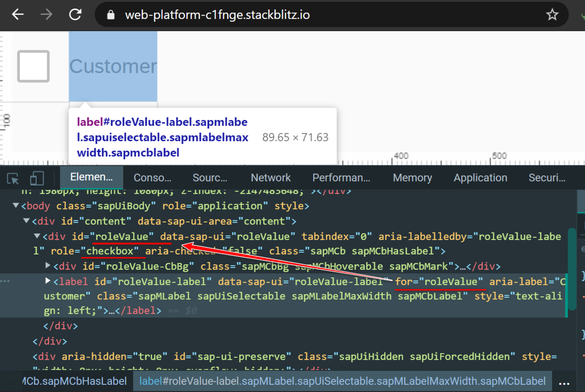Select the Application tab
The image size is (585, 392).
point(480,177)
